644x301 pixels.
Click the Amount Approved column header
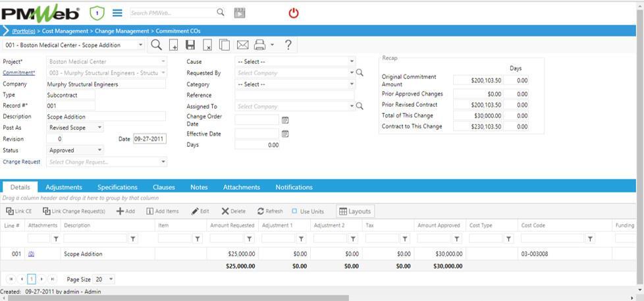(439, 225)
